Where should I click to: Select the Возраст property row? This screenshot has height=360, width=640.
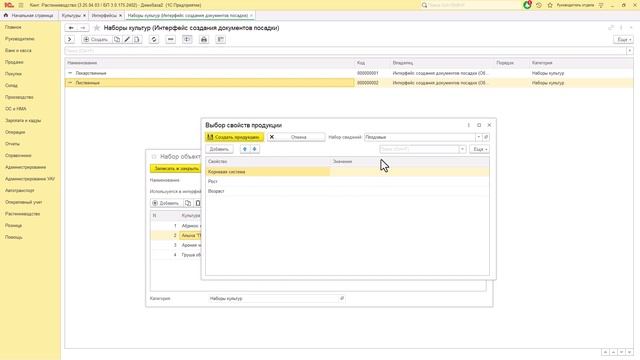(x=347, y=191)
